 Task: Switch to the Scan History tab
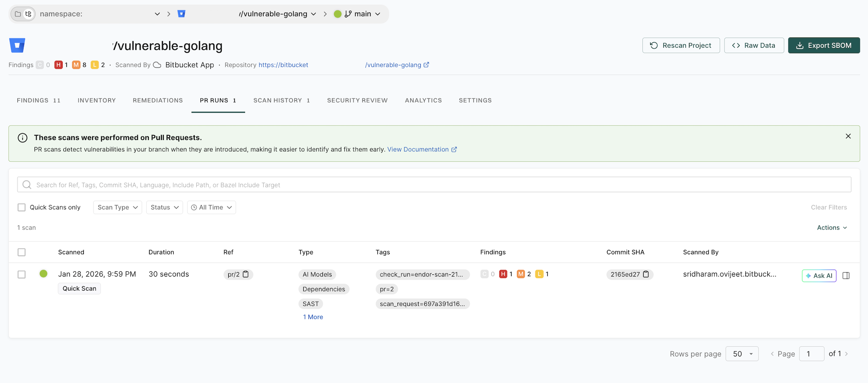click(281, 100)
